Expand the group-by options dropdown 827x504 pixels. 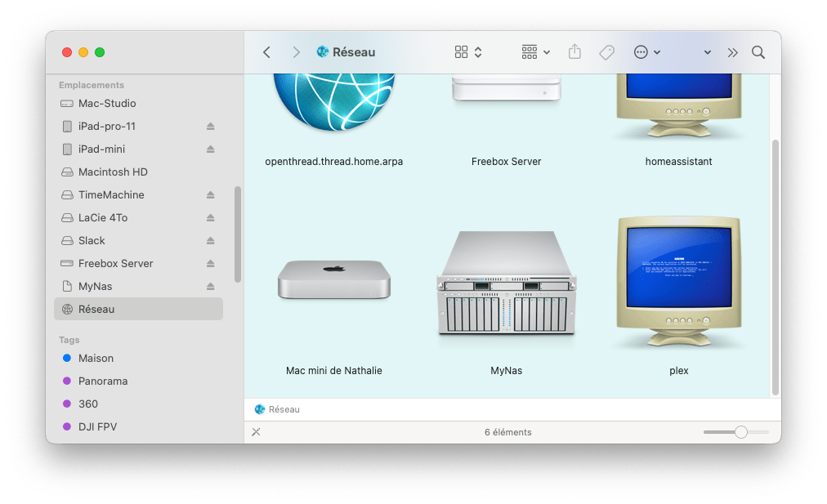coord(536,52)
